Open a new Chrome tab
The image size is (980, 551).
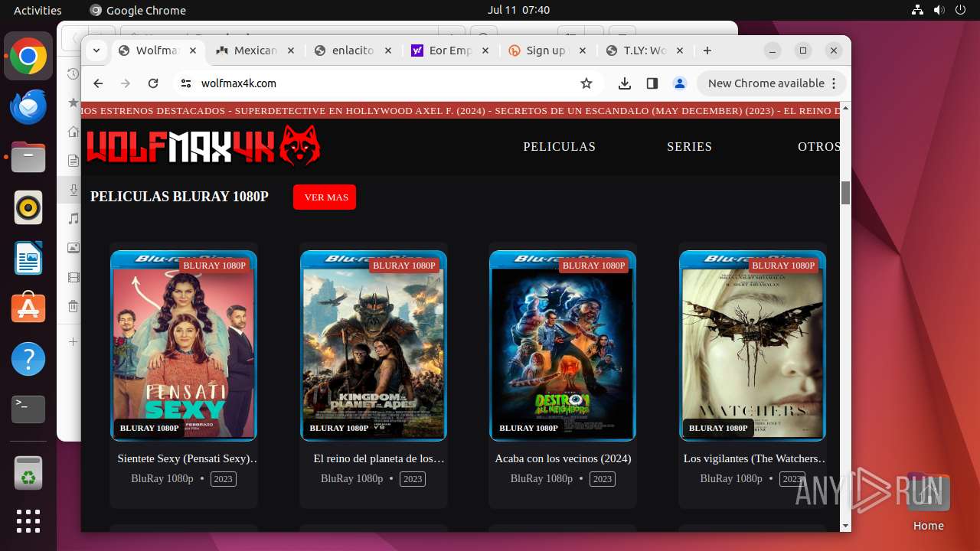click(707, 51)
